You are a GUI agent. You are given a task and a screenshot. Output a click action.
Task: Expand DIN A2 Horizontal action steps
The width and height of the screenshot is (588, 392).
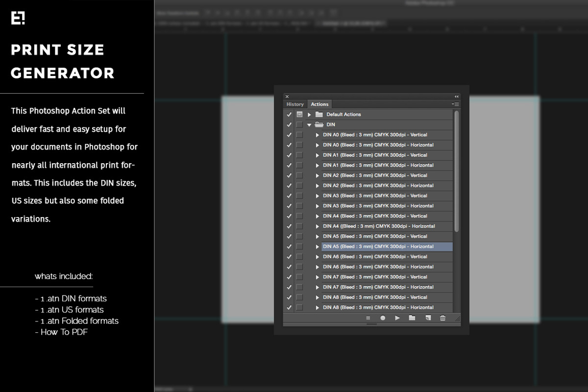(x=318, y=186)
